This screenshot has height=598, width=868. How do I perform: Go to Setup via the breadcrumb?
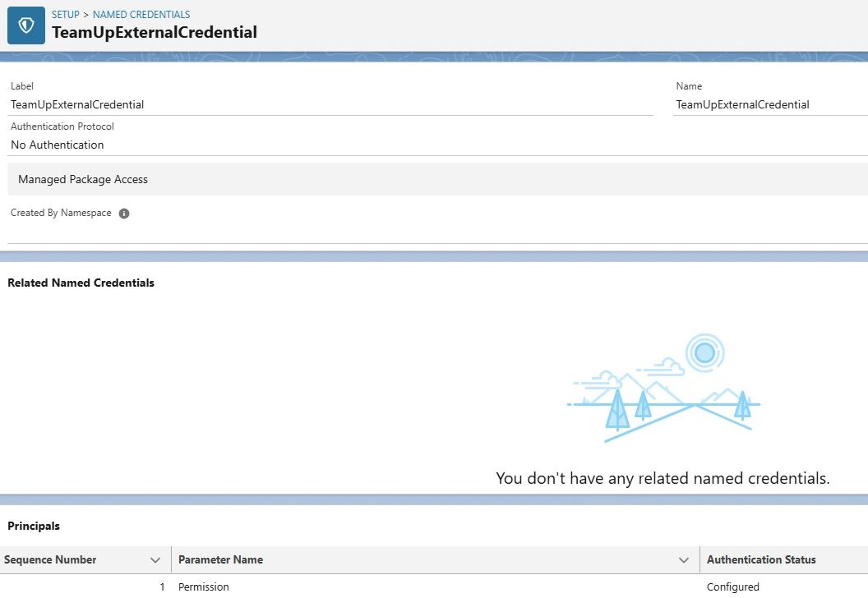[x=66, y=15]
